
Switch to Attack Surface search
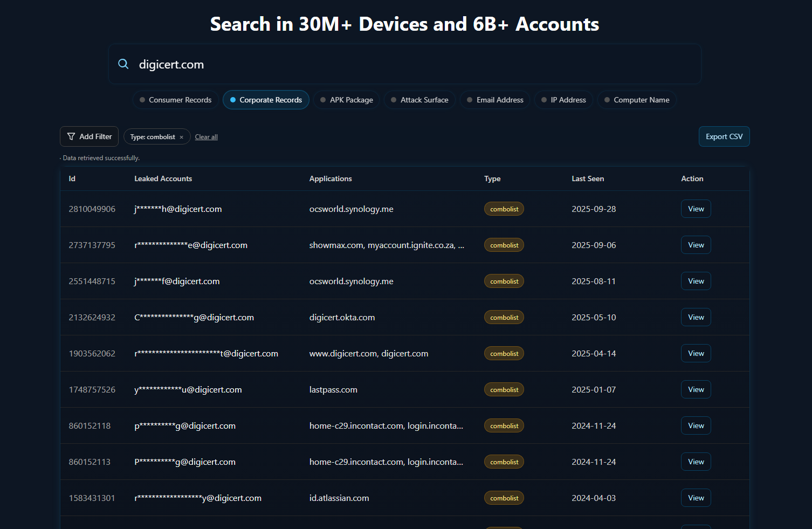[419, 100]
